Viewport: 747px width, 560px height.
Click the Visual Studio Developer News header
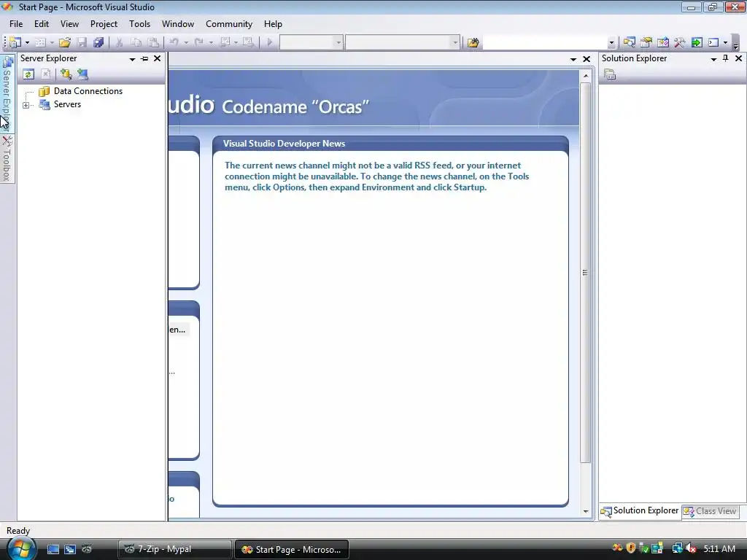[x=284, y=144]
